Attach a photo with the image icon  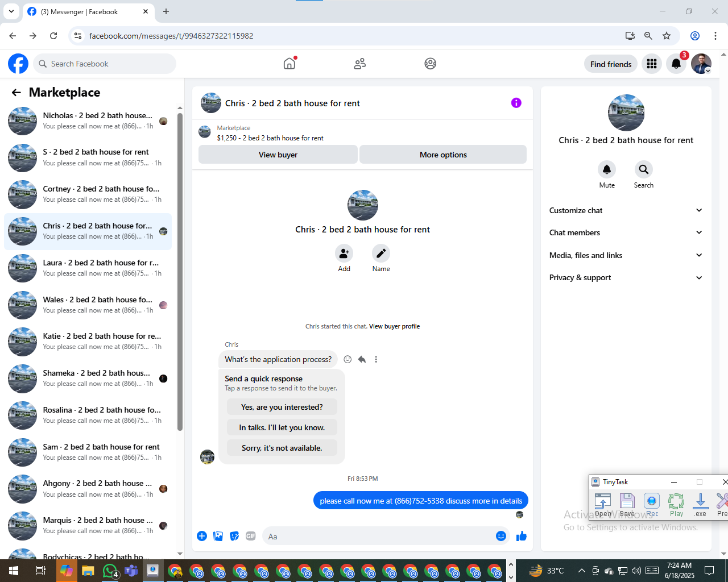[218, 536]
